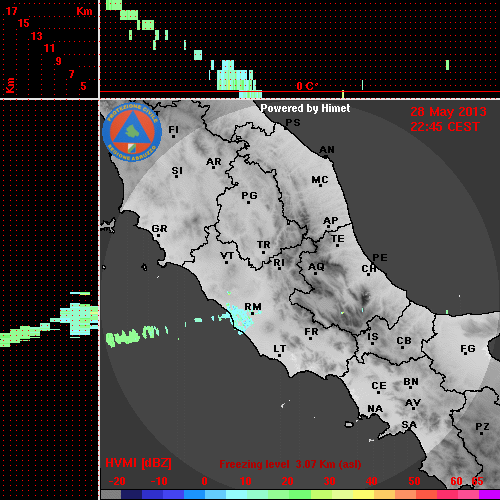
Task: Click the 'PS' city label
Action: point(293,123)
